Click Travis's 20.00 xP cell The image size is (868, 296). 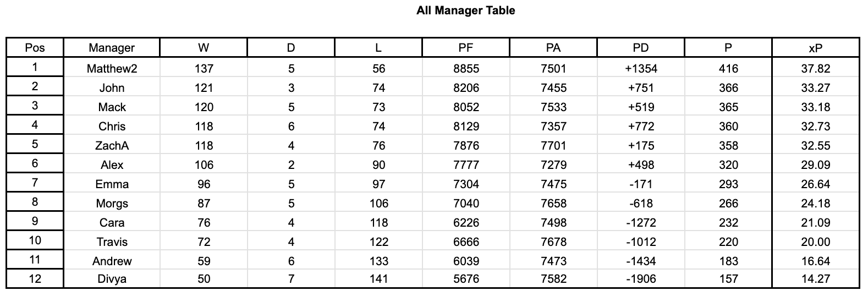point(815,242)
